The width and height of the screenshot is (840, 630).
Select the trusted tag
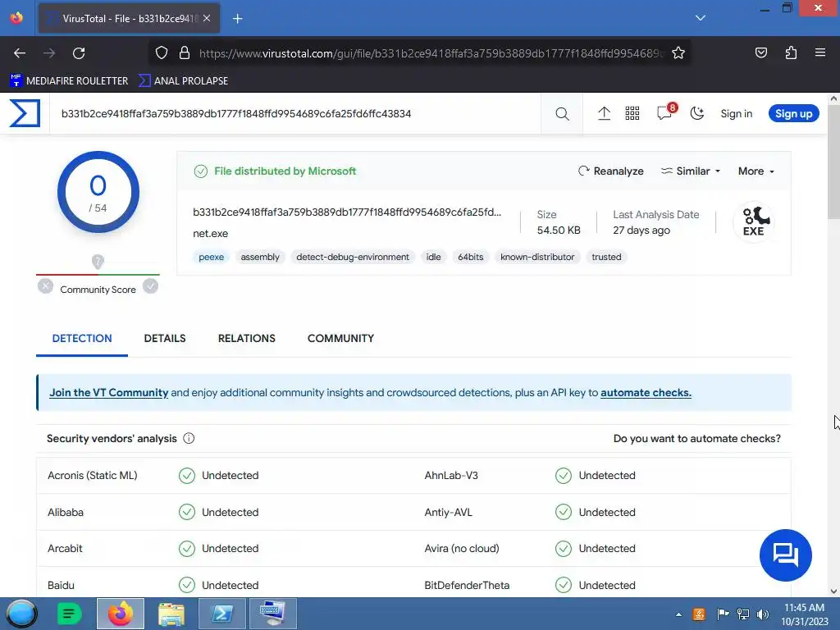(606, 257)
